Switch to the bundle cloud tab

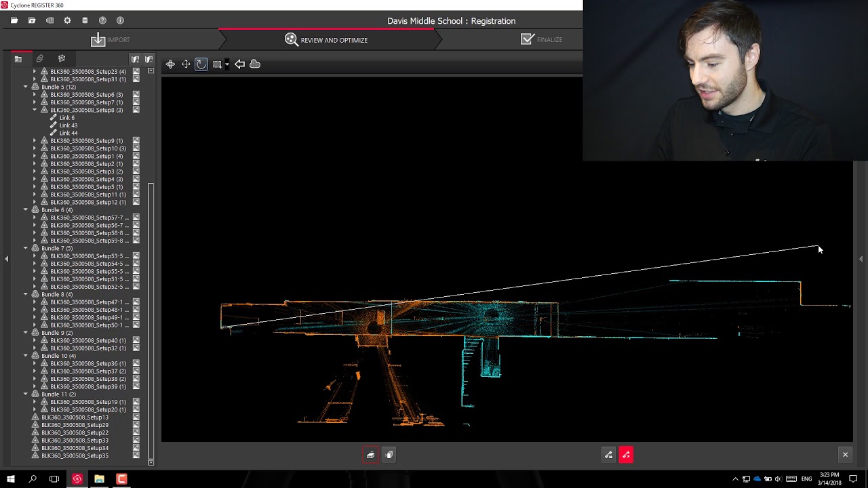tap(62, 59)
